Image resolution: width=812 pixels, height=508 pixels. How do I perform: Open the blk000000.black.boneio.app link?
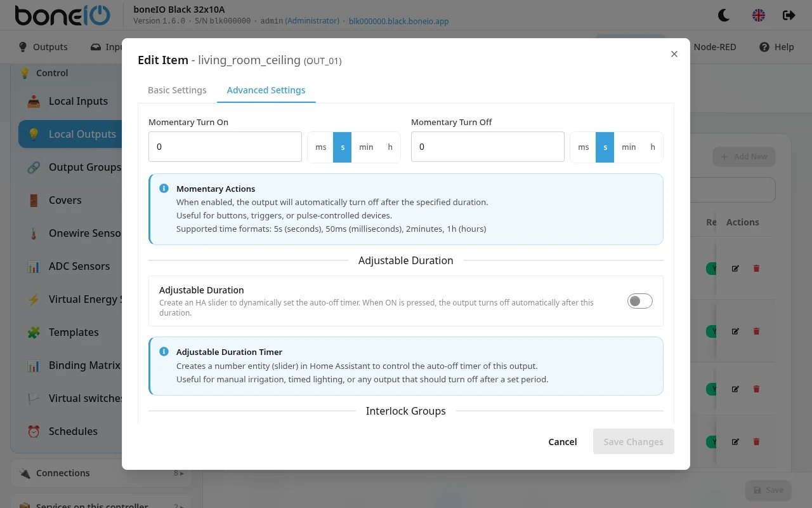click(x=399, y=21)
